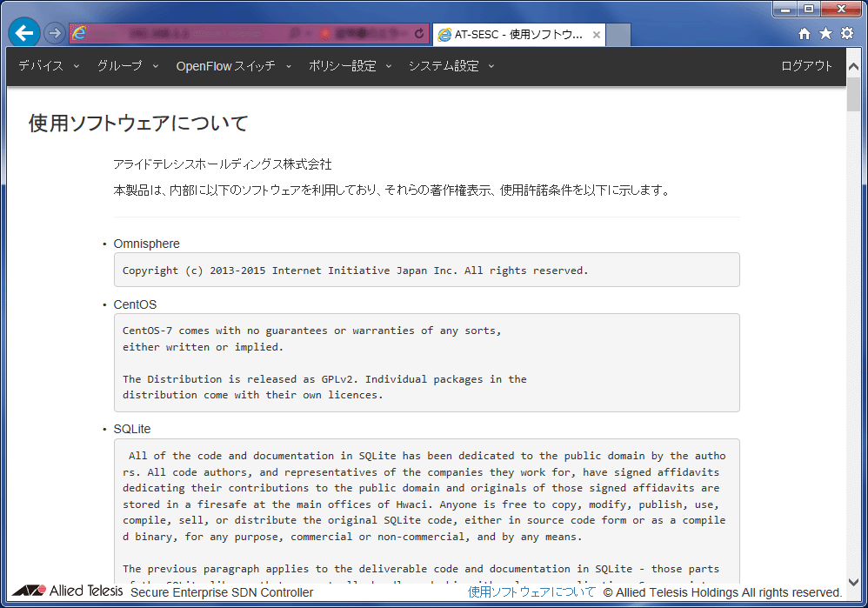Image resolution: width=868 pixels, height=608 pixels.
Task: Click the 使用ソフトウェアについて footer link
Action: 531,592
